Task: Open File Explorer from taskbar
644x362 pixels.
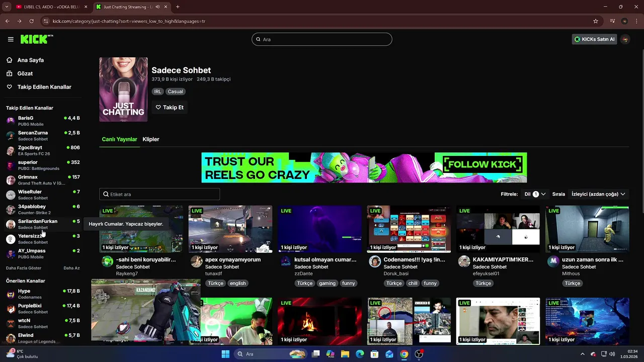Action: tap(345, 354)
